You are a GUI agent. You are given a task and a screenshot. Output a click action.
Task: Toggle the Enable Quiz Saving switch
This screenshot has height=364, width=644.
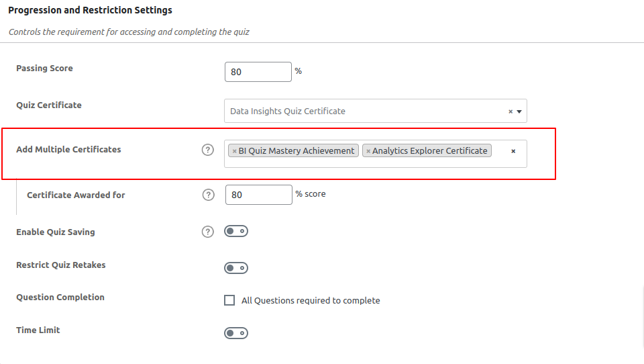[x=236, y=232]
